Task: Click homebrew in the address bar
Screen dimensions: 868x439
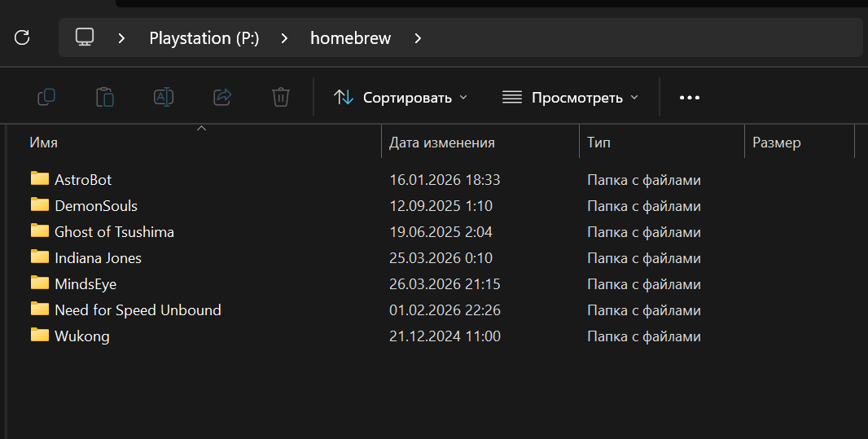Action: click(x=350, y=38)
